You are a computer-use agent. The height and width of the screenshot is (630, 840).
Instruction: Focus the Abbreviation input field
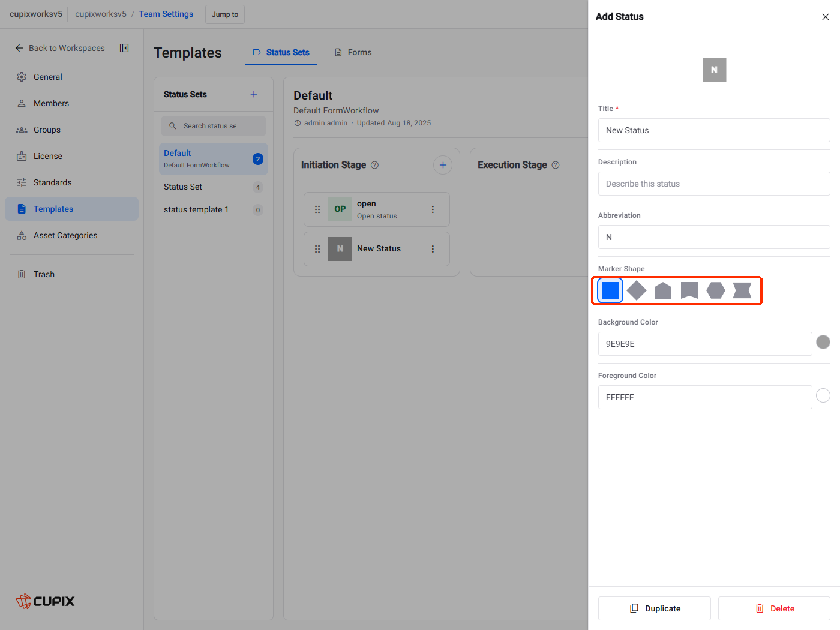714,237
